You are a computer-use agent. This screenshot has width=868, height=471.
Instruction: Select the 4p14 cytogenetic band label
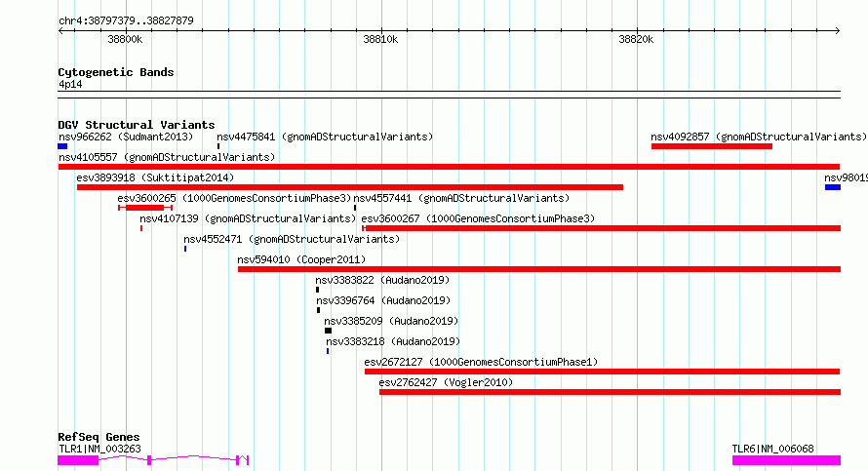[70, 84]
